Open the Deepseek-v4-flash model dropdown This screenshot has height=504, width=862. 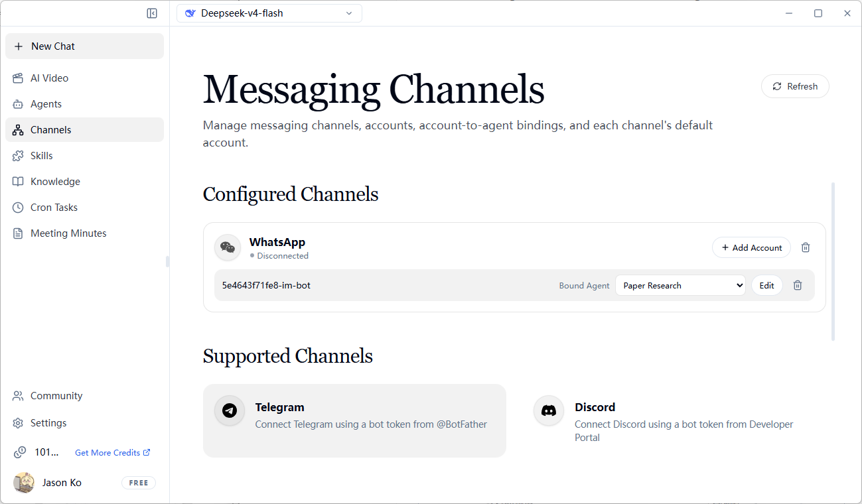(x=269, y=13)
